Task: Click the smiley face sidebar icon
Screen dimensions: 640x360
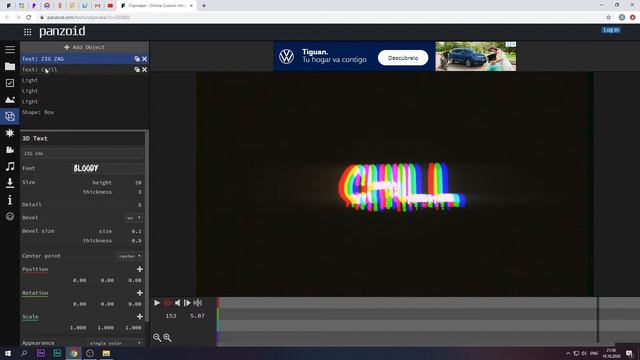Action: (10, 216)
